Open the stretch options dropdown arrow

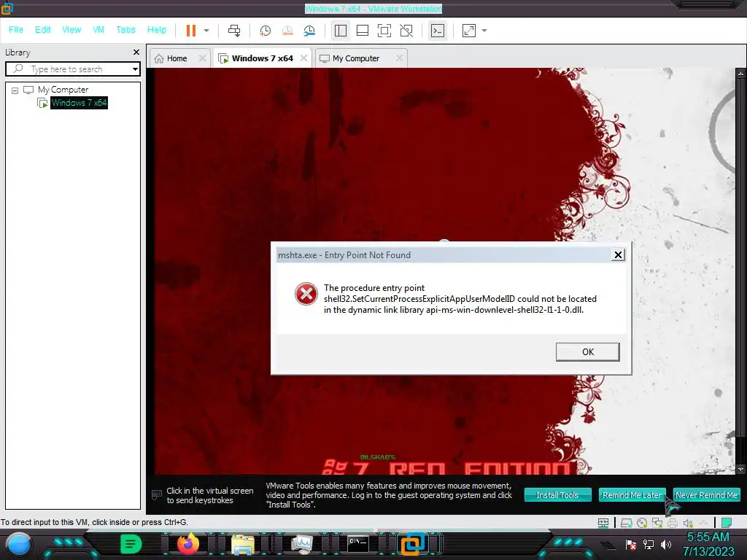[x=484, y=31]
